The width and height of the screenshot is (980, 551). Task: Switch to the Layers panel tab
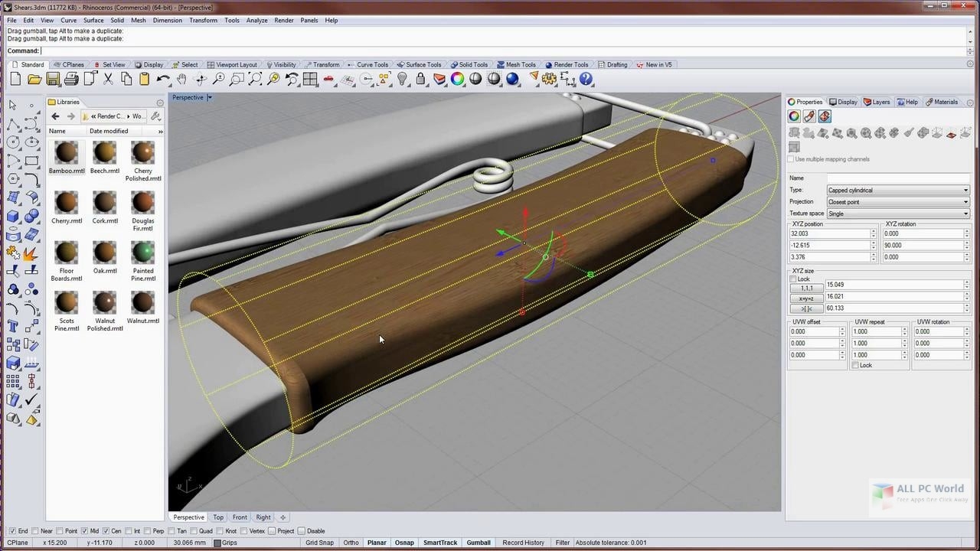click(x=877, y=102)
